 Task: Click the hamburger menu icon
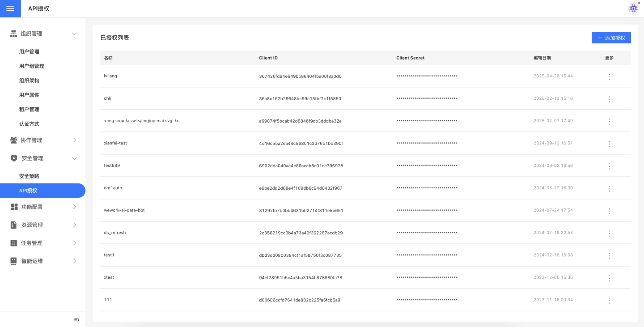10,8
